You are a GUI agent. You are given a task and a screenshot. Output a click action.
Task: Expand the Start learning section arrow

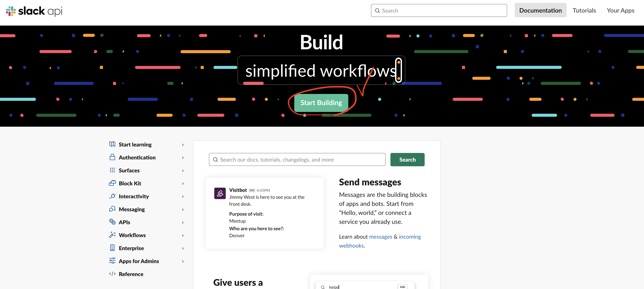click(x=183, y=145)
